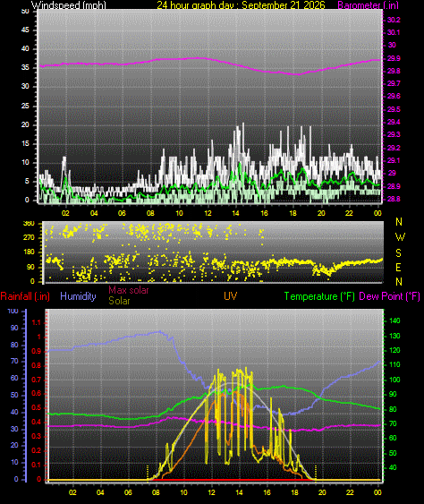Select the 29.5 barometer axis value
Viewport: 424px width, 504px height.
pos(394,109)
